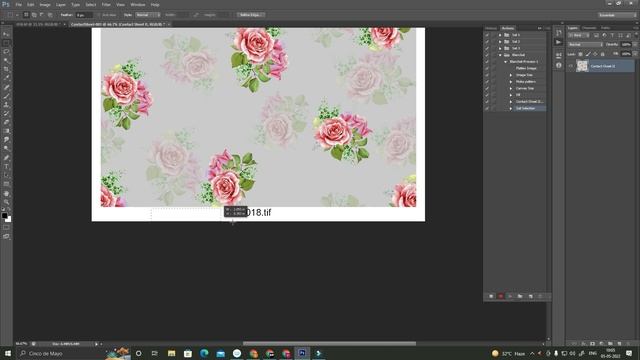
Task: Click Delete action trash icon
Action: coord(540,296)
